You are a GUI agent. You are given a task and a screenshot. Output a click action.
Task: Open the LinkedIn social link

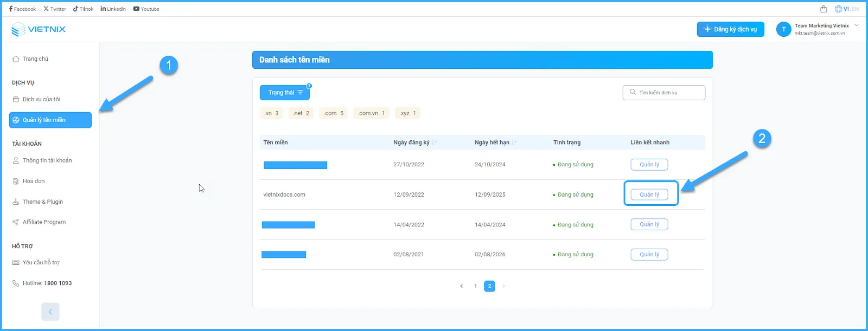coord(113,9)
